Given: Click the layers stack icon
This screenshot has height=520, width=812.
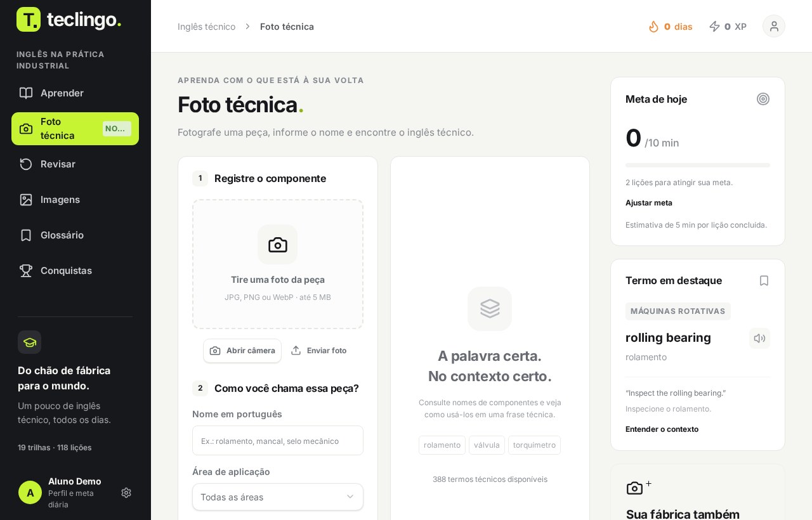Looking at the screenshot, I should click(x=490, y=309).
